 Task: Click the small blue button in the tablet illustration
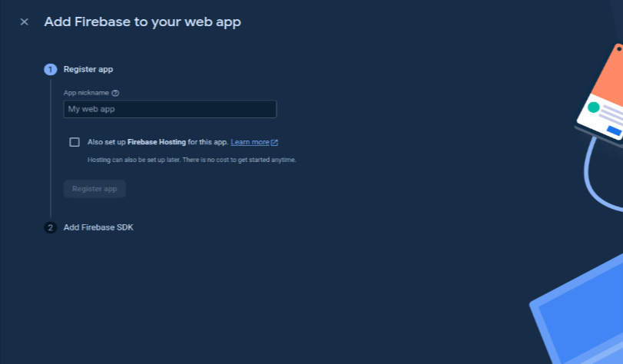click(613, 131)
